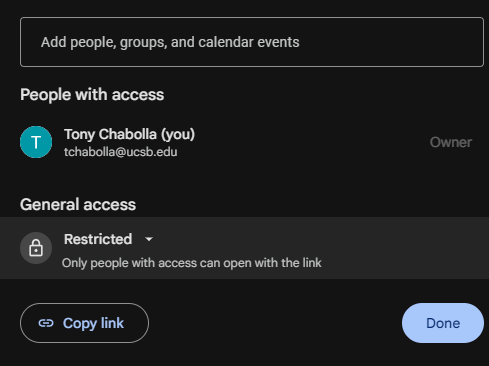This screenshot has width=489, height=366.
Task: Focus the Add people, groups, and calendar events field
Action: [252, 42]
